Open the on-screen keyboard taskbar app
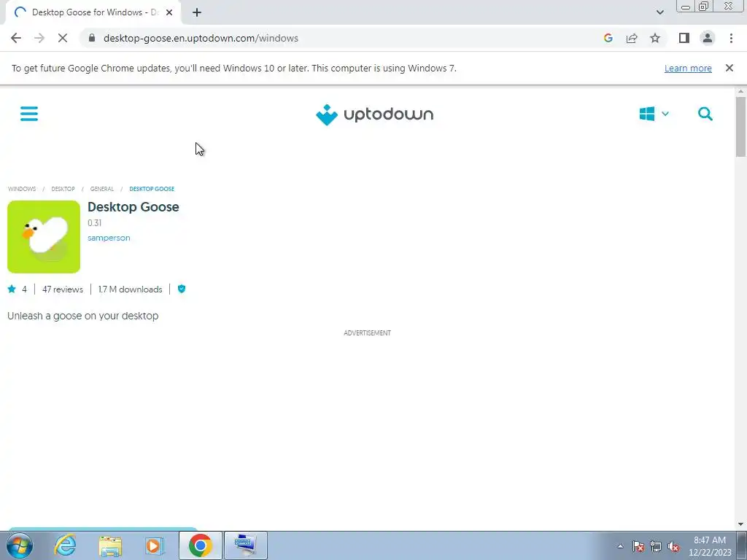The height and width of the screenshot is (560, 747). click(245, 545)
